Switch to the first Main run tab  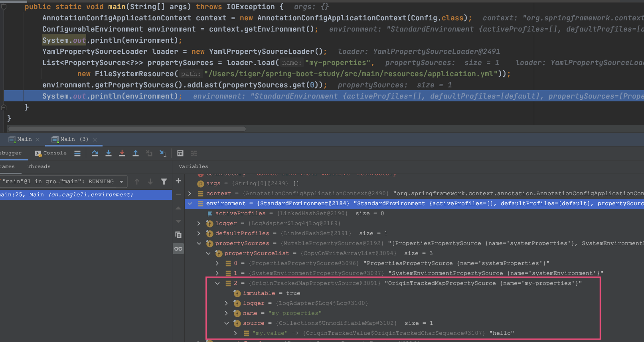coord(24,139)
